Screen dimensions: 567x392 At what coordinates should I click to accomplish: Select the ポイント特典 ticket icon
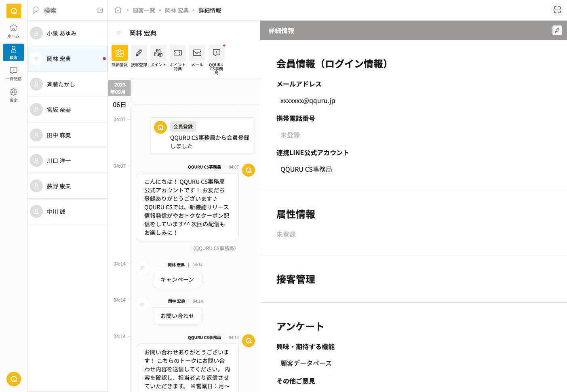click(177, 53)
